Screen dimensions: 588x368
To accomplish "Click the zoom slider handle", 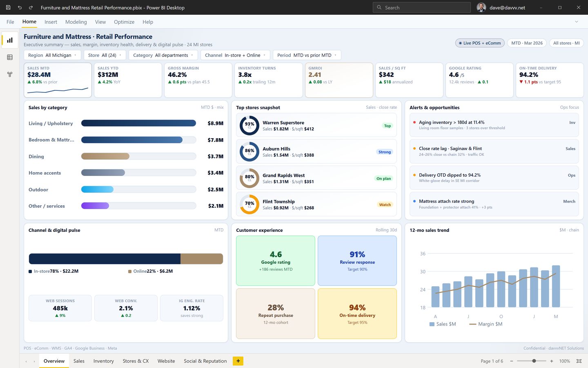I will pos(534,361).
